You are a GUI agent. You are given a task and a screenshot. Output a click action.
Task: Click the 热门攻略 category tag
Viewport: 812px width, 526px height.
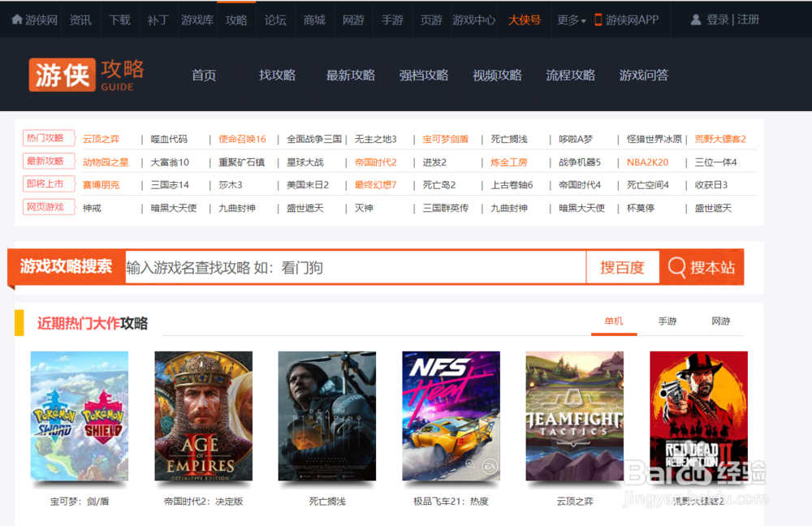(x=49, y=138)
